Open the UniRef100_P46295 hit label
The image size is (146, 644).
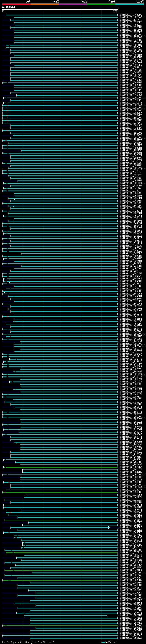pos(131,15)
